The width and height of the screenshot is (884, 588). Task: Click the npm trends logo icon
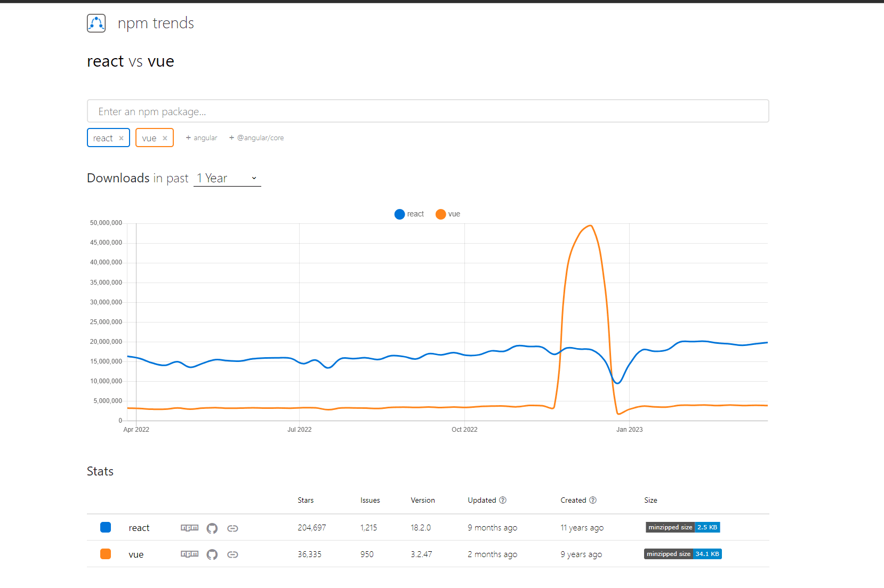(x=97, y=23)
